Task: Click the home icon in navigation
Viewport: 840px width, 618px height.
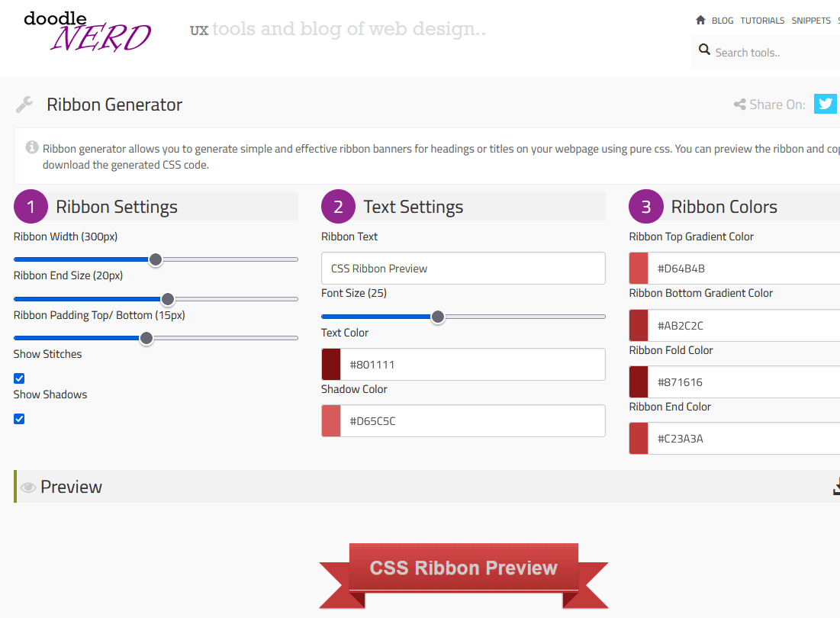Action: [700, 21]
